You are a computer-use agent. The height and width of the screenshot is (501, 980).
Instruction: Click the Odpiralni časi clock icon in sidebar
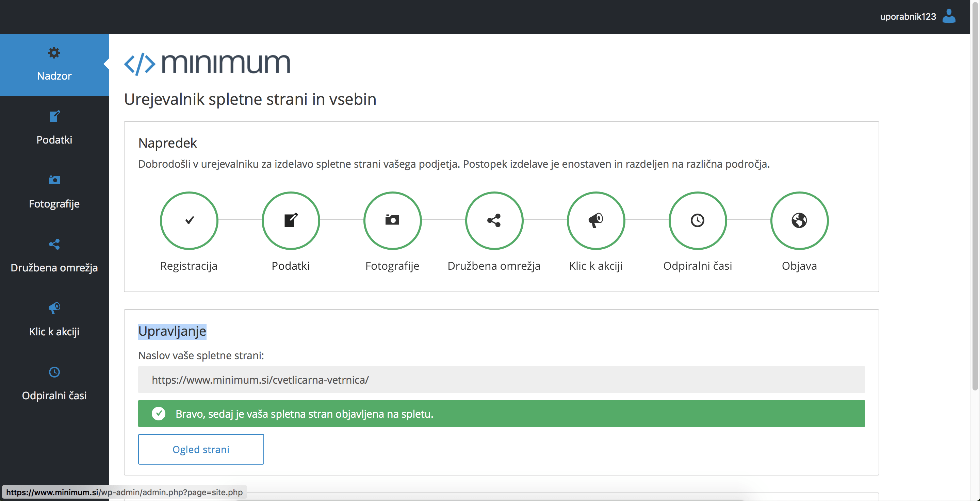coord(54,372)
